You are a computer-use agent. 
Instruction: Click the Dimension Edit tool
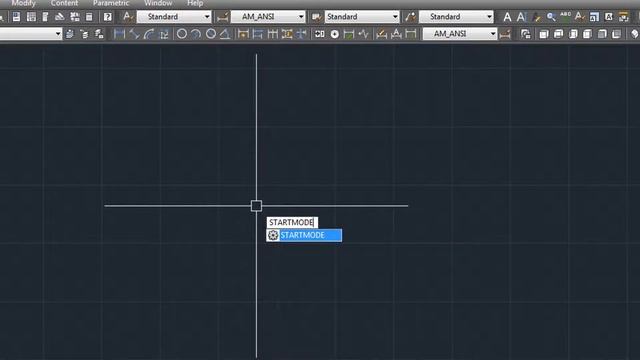[x=382, y=34]
